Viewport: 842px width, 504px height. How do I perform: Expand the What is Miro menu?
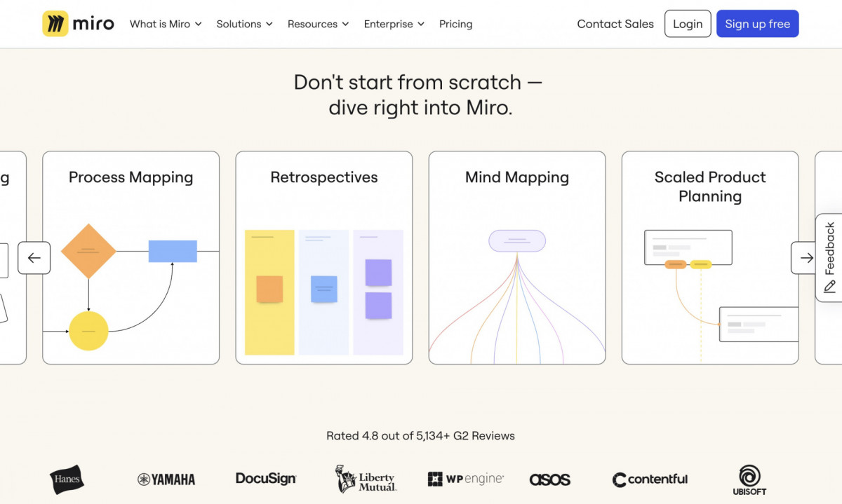coord(166,23)
